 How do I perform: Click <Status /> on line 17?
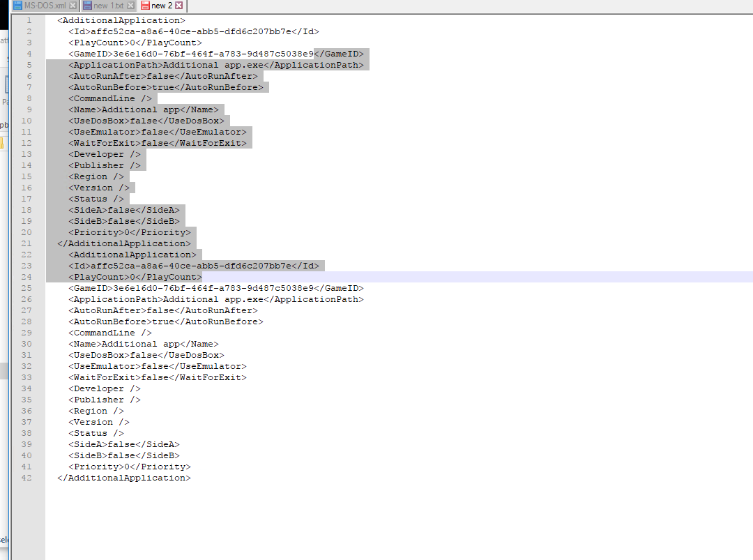pyautogui.click(x=96, y=199)
